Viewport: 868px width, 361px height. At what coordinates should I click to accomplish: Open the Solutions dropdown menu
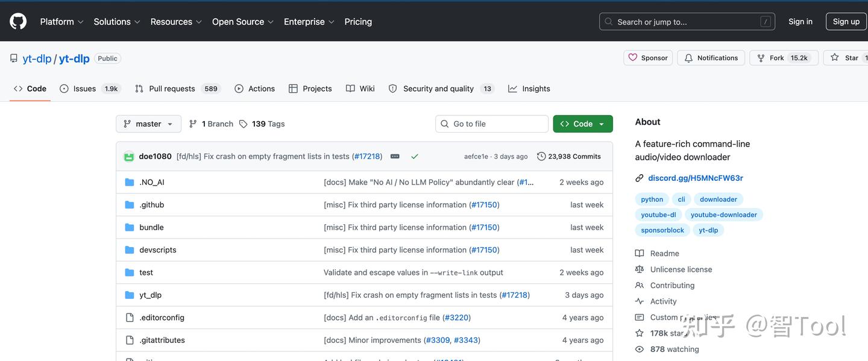click(117, 22)
